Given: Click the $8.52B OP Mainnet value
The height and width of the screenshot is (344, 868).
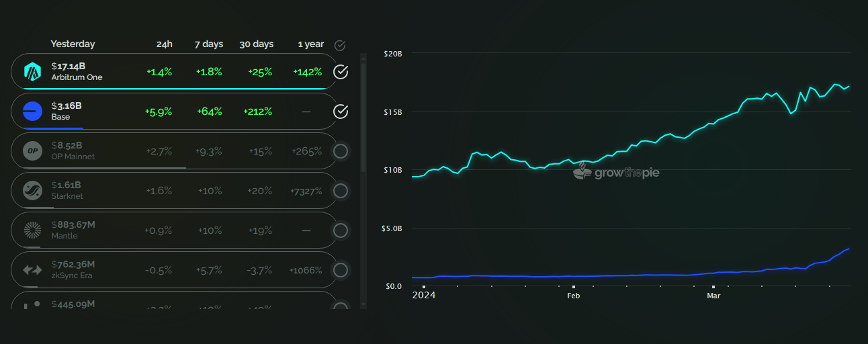Looking at the screenshot, I should point(67,145).
